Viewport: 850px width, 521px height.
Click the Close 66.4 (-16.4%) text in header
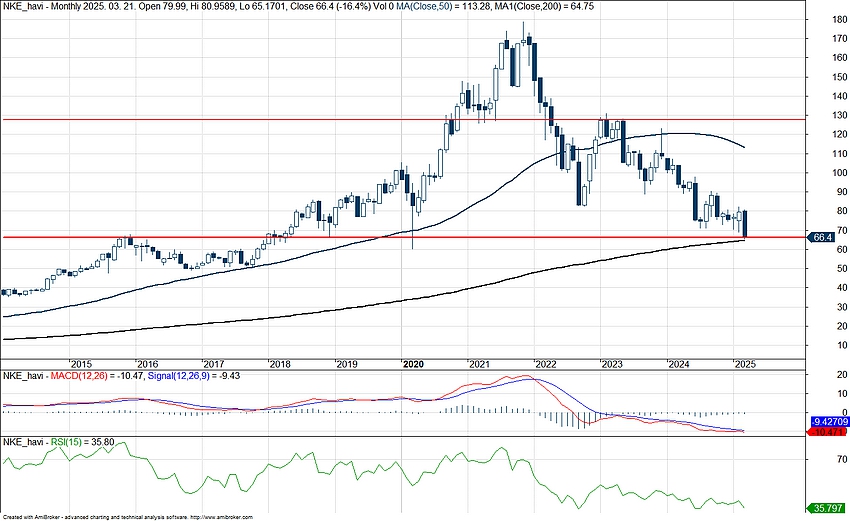pos(330,7)
